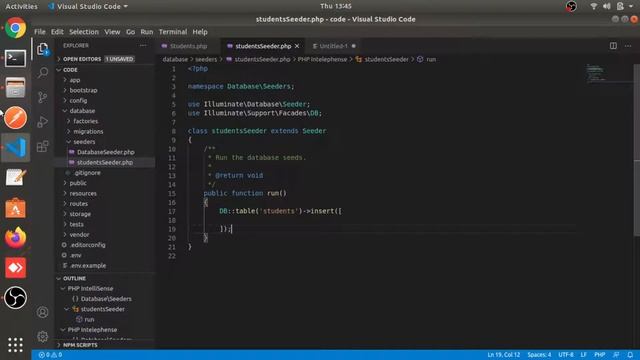Select language mode PHP in status bar

(600, 355)
